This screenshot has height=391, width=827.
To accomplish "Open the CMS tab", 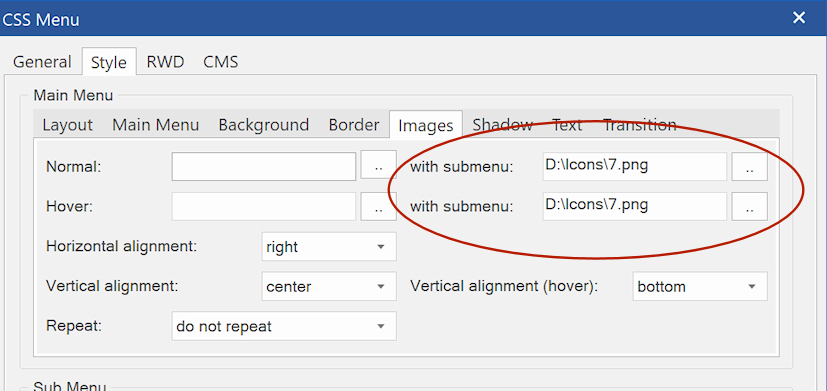I will (220, 62).
